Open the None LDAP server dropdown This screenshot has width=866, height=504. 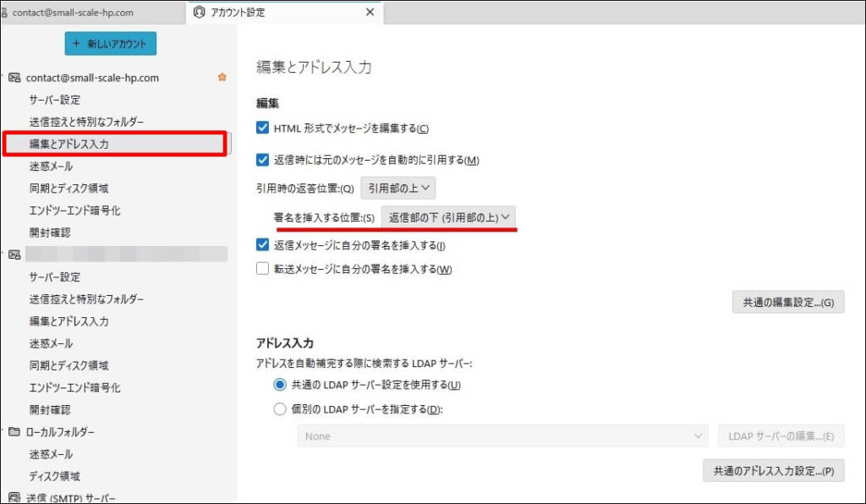[x=502, y=436]
